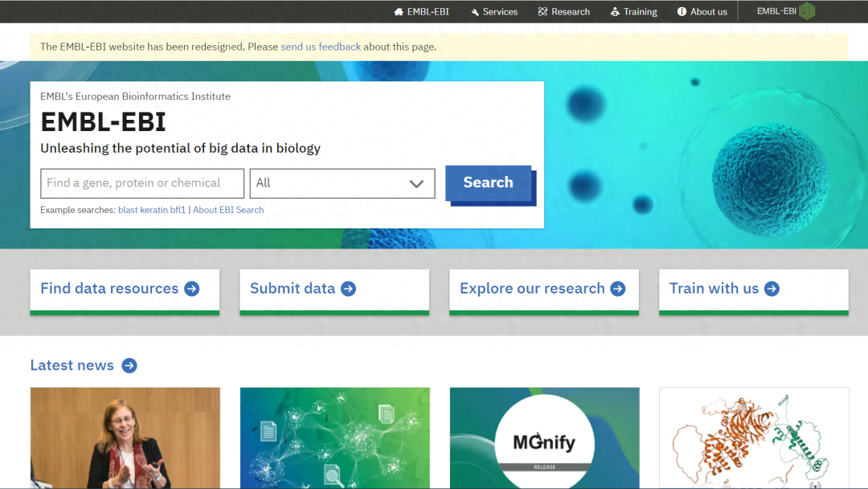
Task: Open the protein structure news thumbnail
Action: 754,438
